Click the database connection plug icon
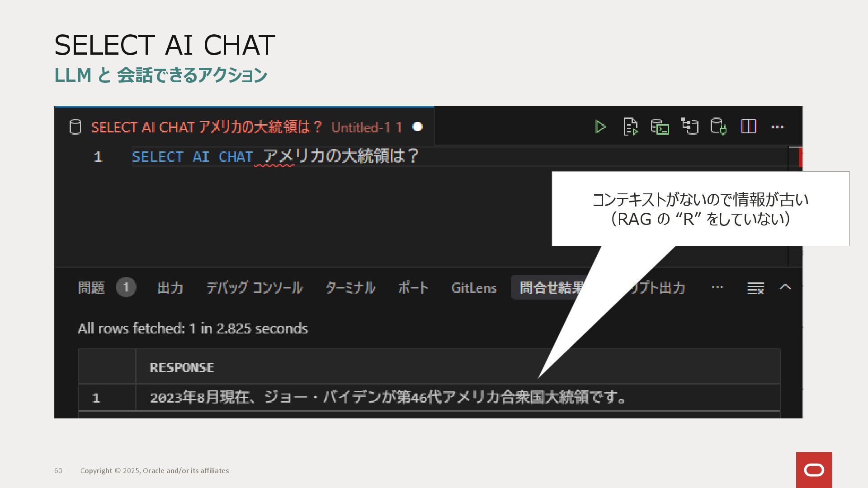868x488 pixels. pyautogui.click(x=718, y=127)
